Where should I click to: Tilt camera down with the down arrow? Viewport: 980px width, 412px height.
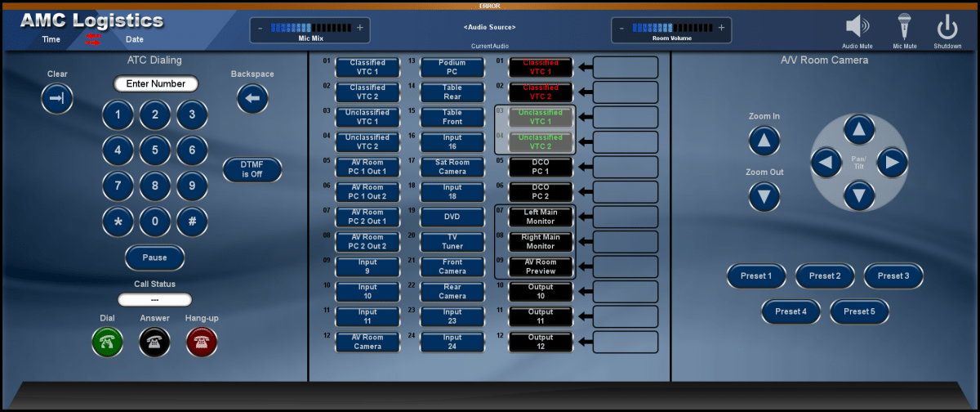858,195
